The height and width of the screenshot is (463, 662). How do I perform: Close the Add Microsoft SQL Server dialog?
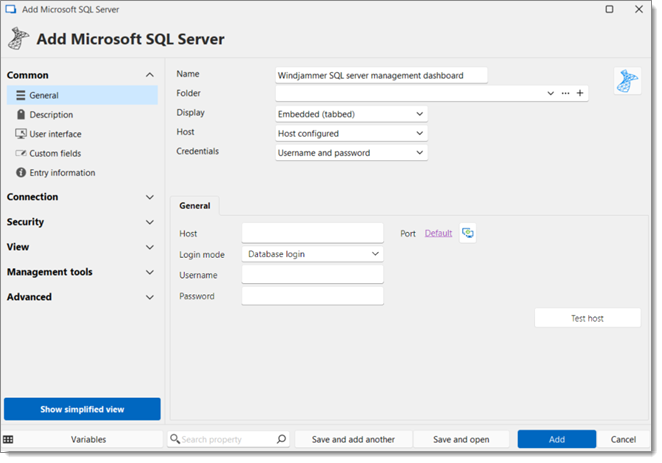[x=639, y=9]
